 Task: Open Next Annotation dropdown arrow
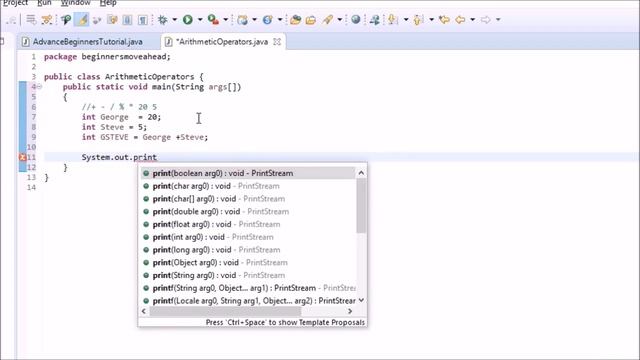point(406,20)
